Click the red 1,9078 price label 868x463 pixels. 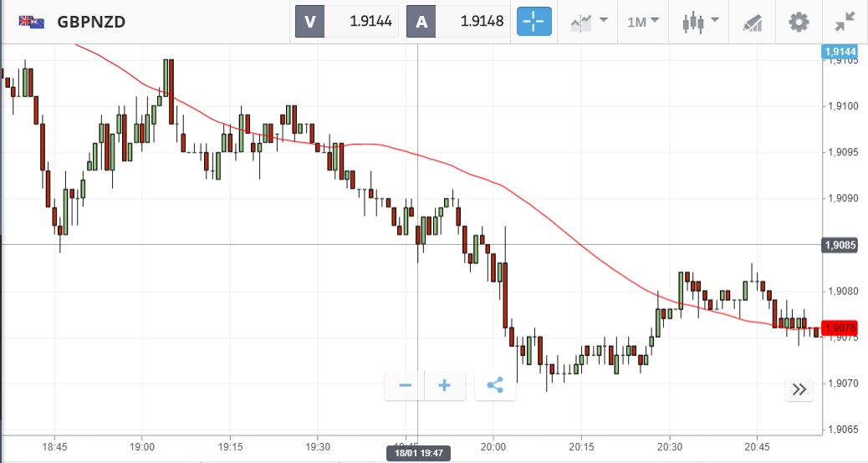coord(840,328)
